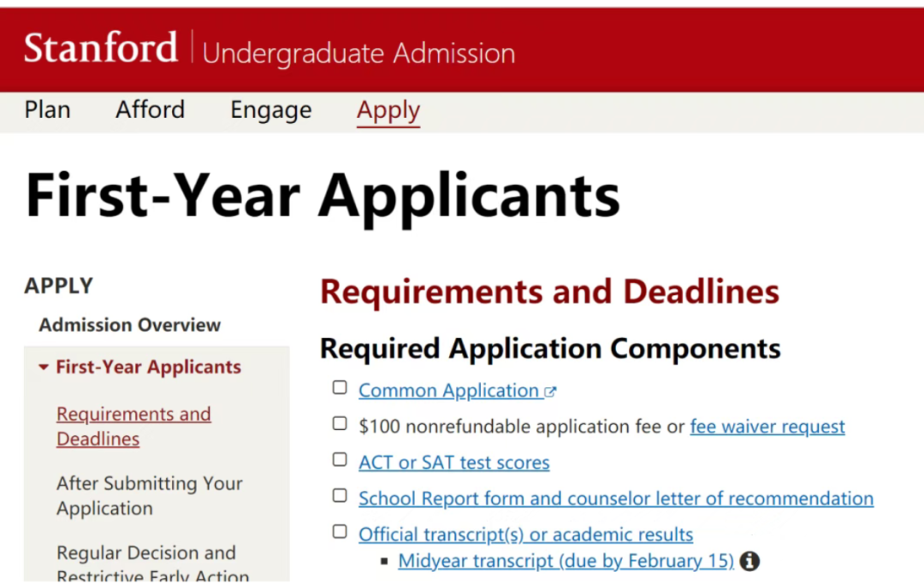Select After Submitting Your Application in sidebar
Image resolution: width=924 pixels, height=584 pixels.
(150, 495)
